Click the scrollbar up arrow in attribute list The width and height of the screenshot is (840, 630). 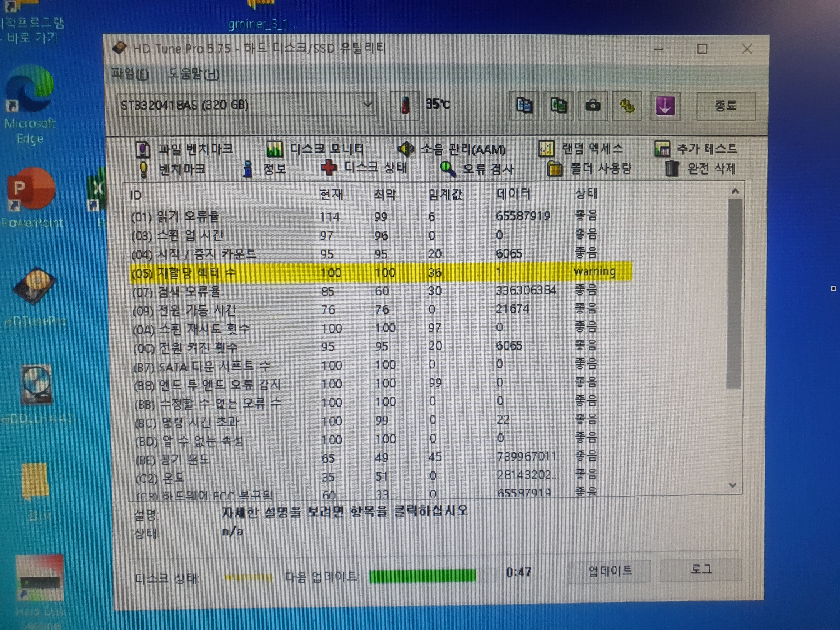735,191
